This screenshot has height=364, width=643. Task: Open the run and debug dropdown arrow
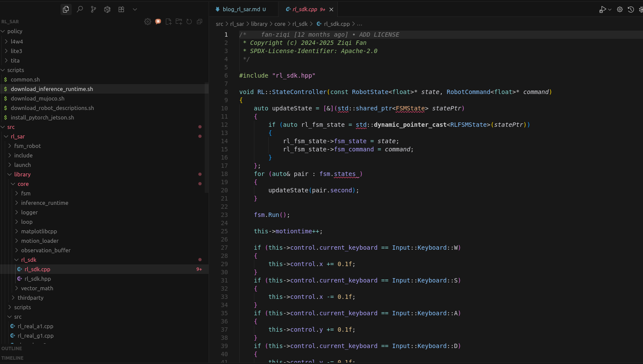click(610, 9)
